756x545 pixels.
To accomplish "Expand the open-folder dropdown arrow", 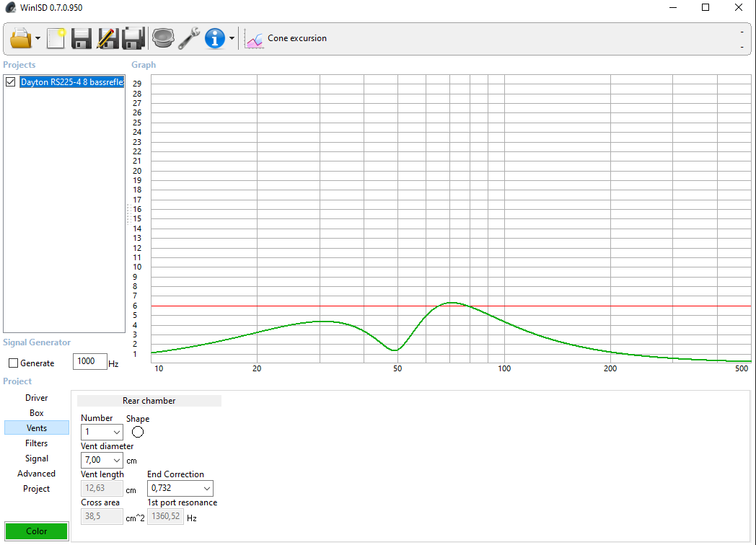I will click(38, 38).
